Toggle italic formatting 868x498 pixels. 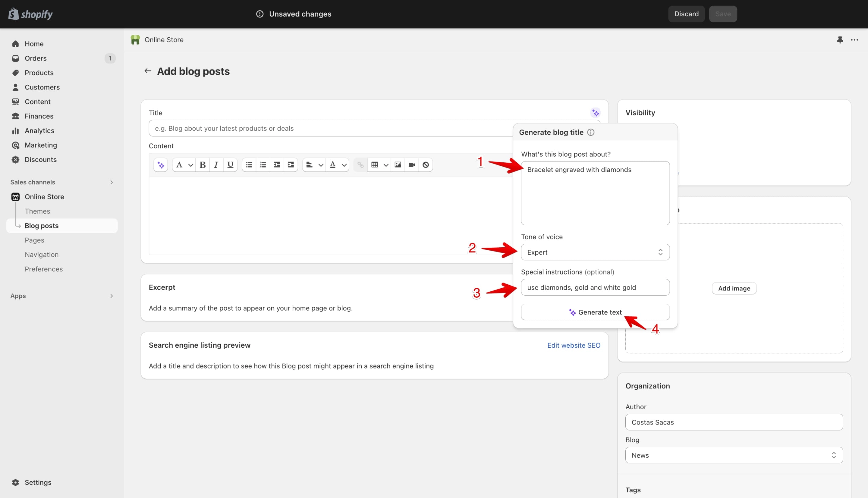(216, 165)
